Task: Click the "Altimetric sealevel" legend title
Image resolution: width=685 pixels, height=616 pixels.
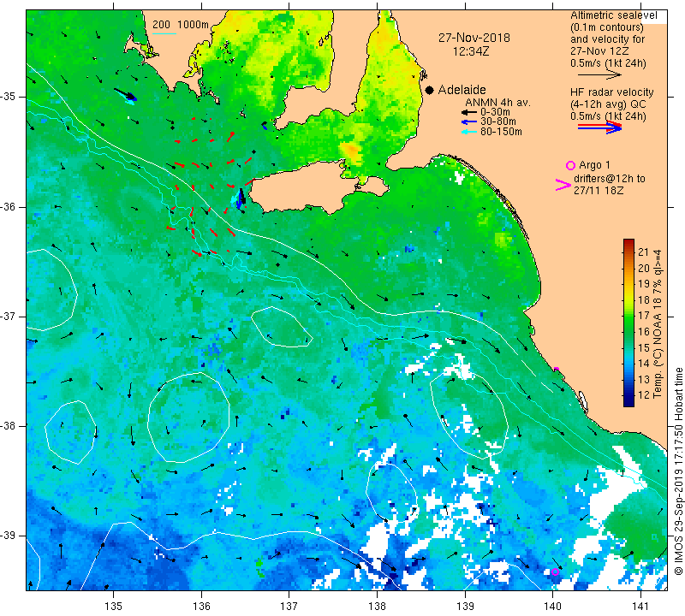Action: pos(613,15)
